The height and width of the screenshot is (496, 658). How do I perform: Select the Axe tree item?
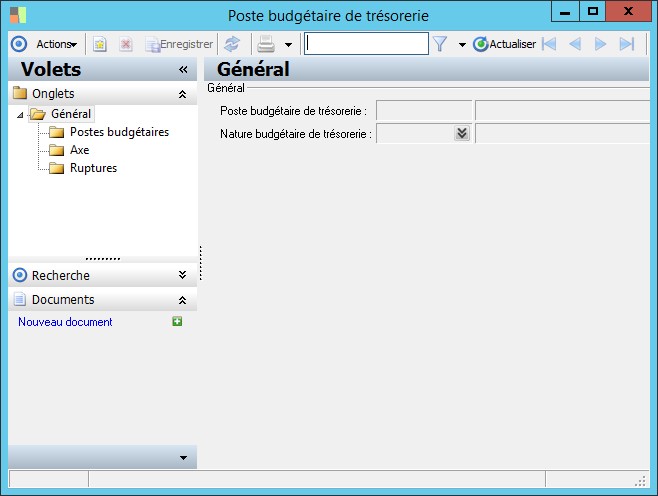pyautogui.click(x=79, y=150)
